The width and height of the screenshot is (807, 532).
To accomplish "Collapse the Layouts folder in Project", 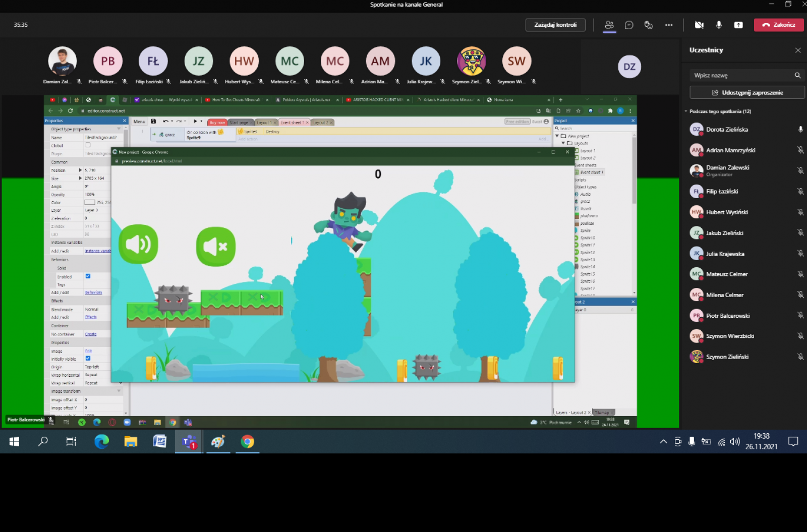I will (563, 143).
